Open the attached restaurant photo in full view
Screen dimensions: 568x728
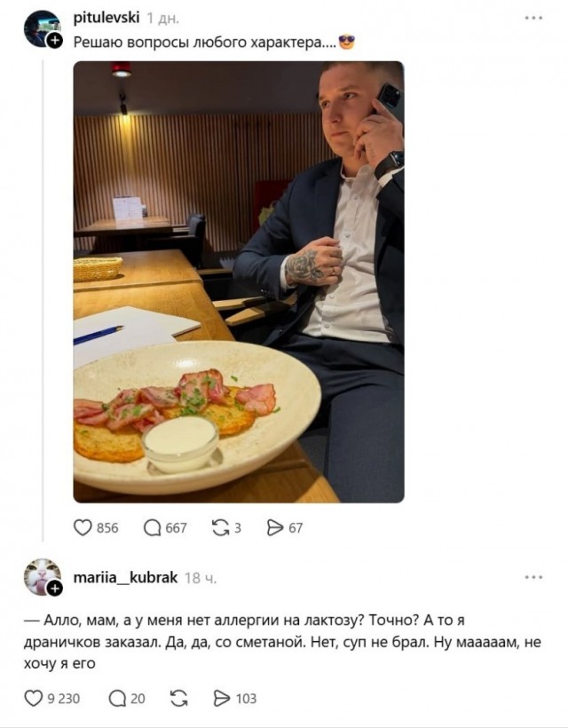[239, 281]
